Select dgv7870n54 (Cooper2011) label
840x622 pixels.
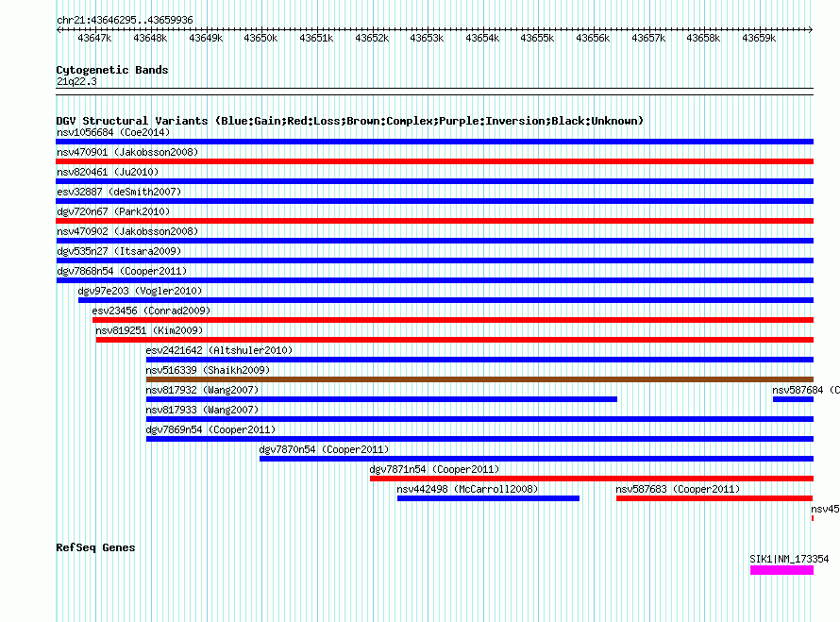click(324, 449)
